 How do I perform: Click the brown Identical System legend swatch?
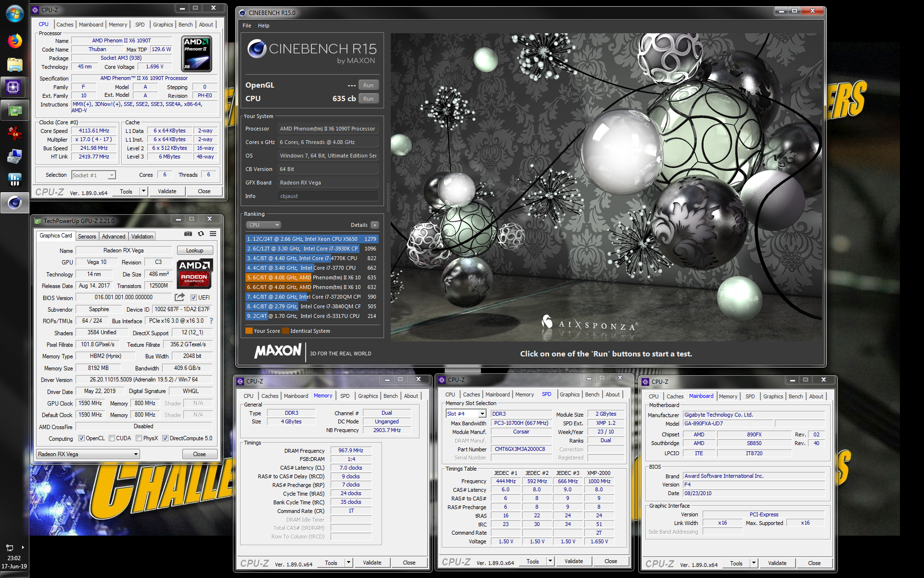click(x=286, y=331)
